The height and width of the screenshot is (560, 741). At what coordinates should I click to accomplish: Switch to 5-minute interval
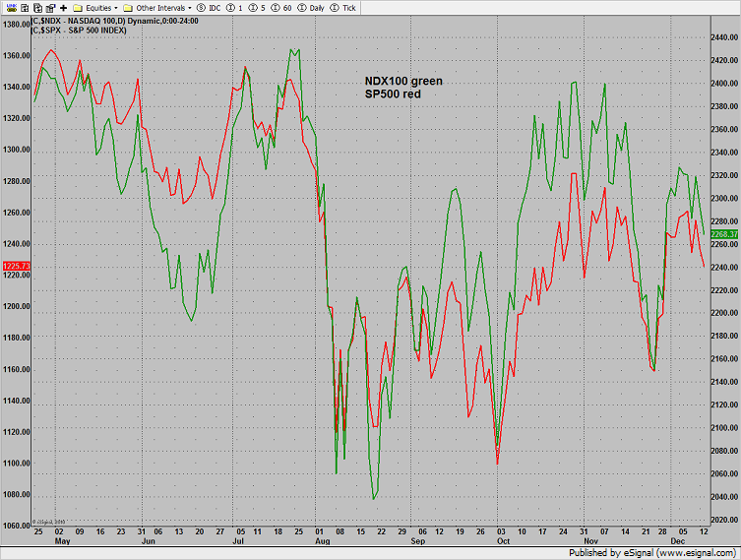(x=257, y=8)
